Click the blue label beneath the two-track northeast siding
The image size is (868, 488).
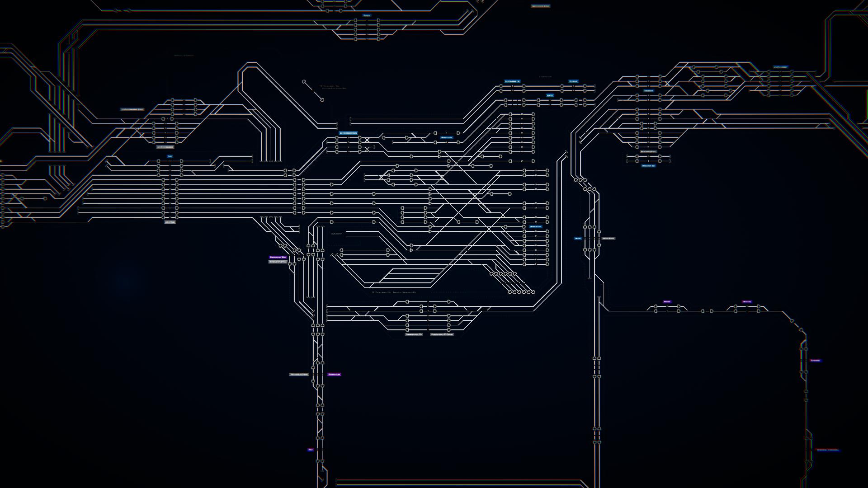coord(648,166)
